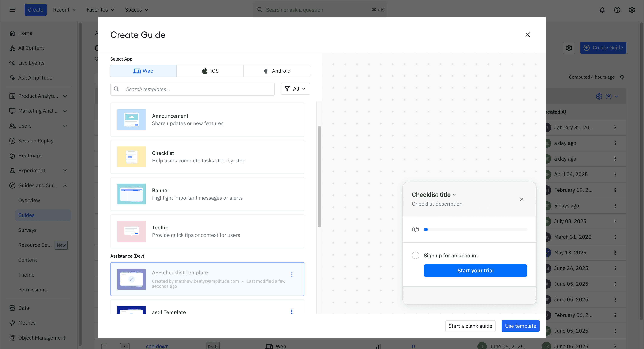The height and width of the screenshot is (349, 644).
Task: Click the notifications bell icon
Action: coord(602,10)
